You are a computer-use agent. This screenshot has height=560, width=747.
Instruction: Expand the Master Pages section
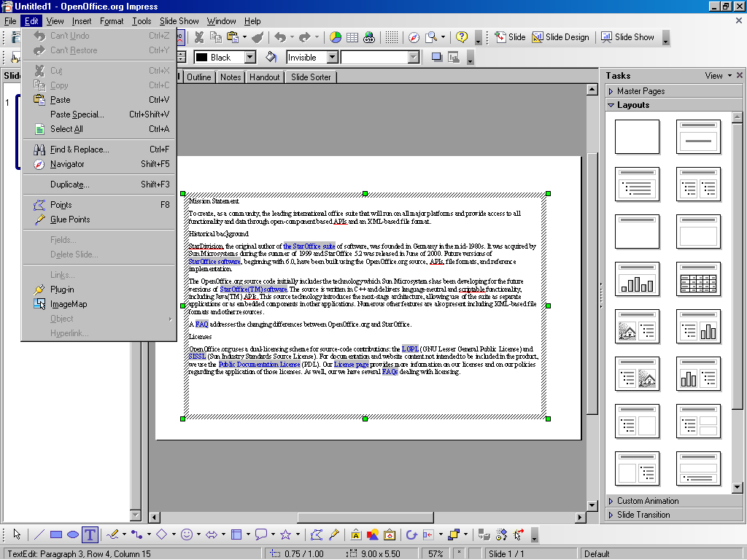[640, 91]
